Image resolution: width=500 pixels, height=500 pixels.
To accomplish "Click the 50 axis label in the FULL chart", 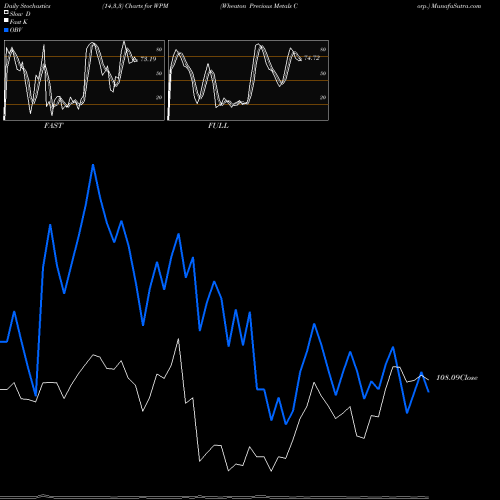I will pos(323,73).
